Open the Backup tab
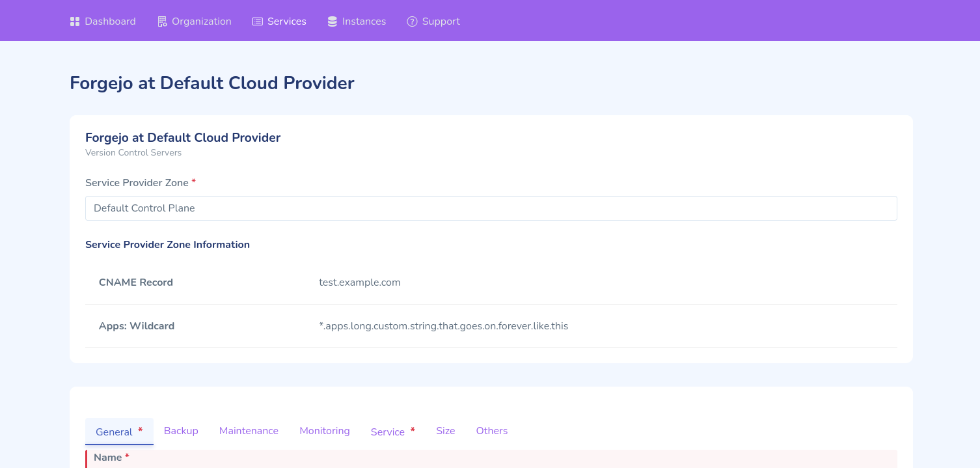This screenshot has height=468, width=980. 181,431
